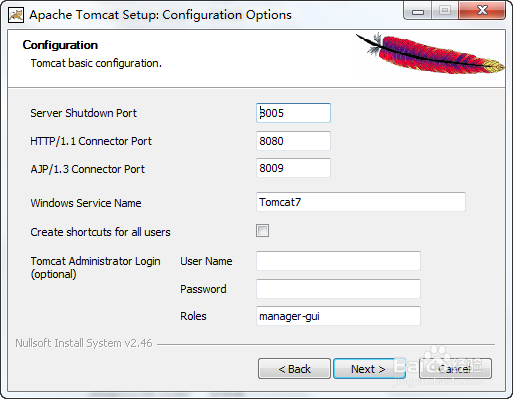Screen dimensions: 513x399
Task: Cancel the Tomcat setup
Action: 455,369
